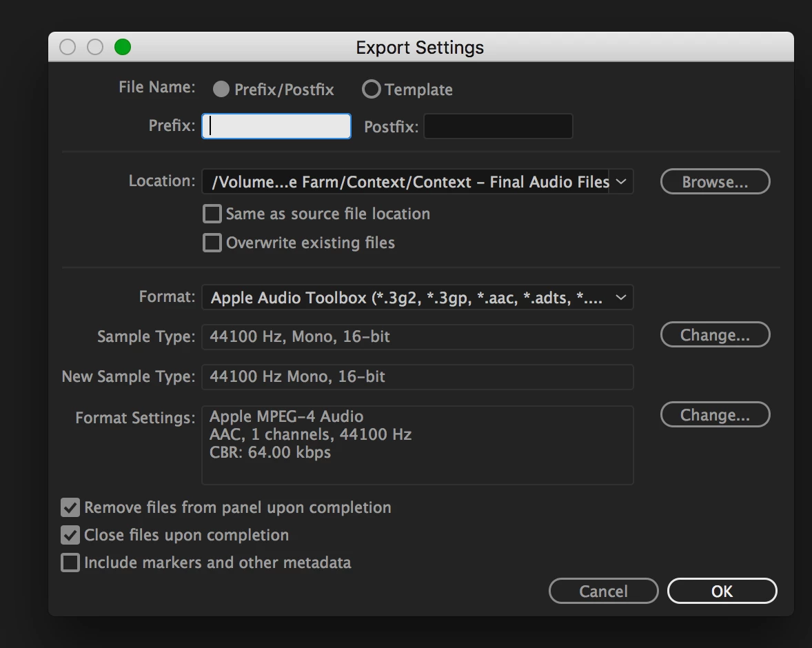Check Overwrite existing files
This screenshot has height=648, width=812.
212,243
